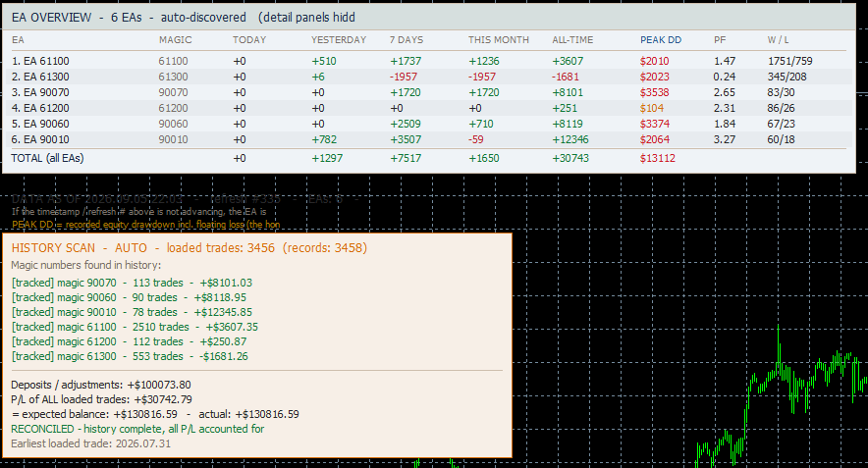
Task: Click peak drawdown $3538 for EA 90070
Action: (x=654, y=92)
